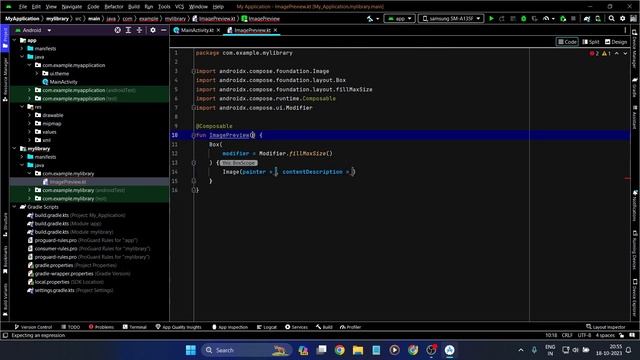Click the taskbar Search box
The height and width of the screenshot is (360, 640).
[x=247, y=350]
